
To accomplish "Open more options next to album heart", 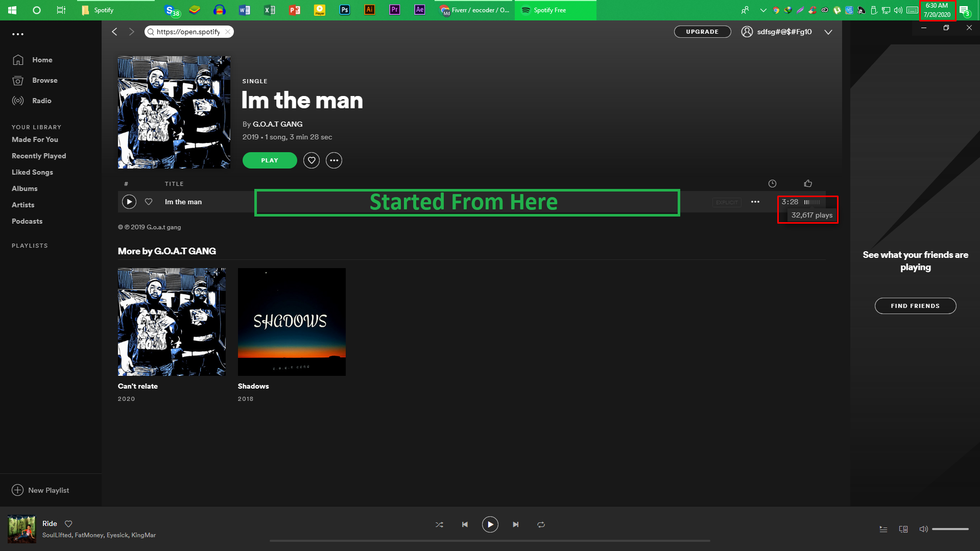I will tap(334, 160).
